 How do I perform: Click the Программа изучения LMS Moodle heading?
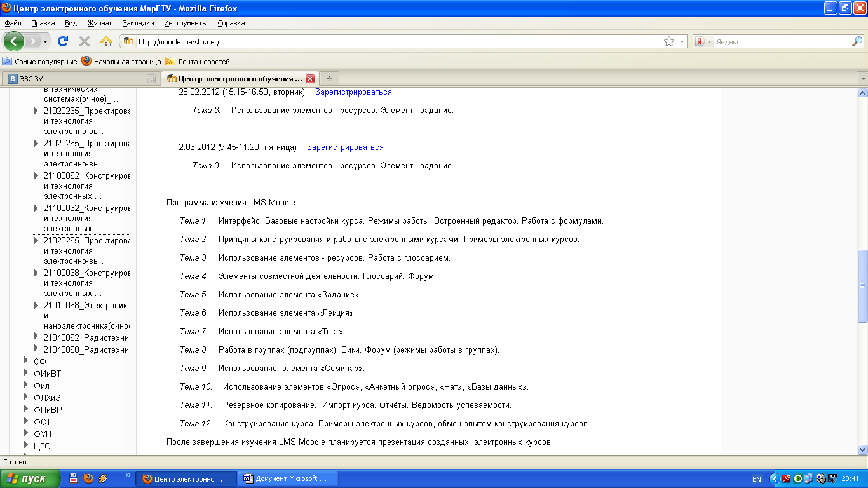pos(232,203)
